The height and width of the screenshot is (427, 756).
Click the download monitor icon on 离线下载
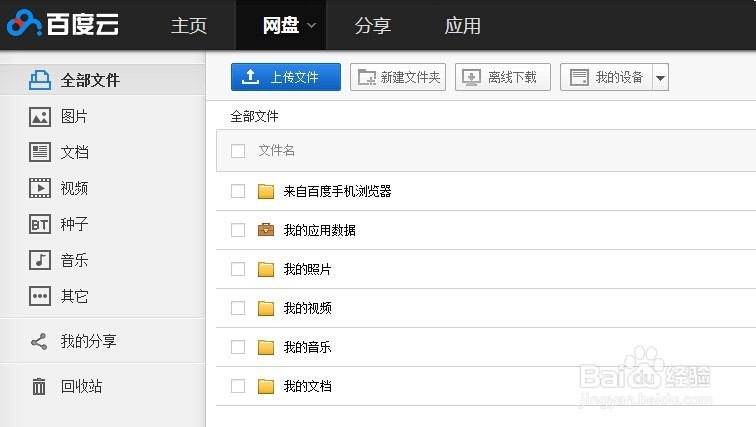click(471, 77)
